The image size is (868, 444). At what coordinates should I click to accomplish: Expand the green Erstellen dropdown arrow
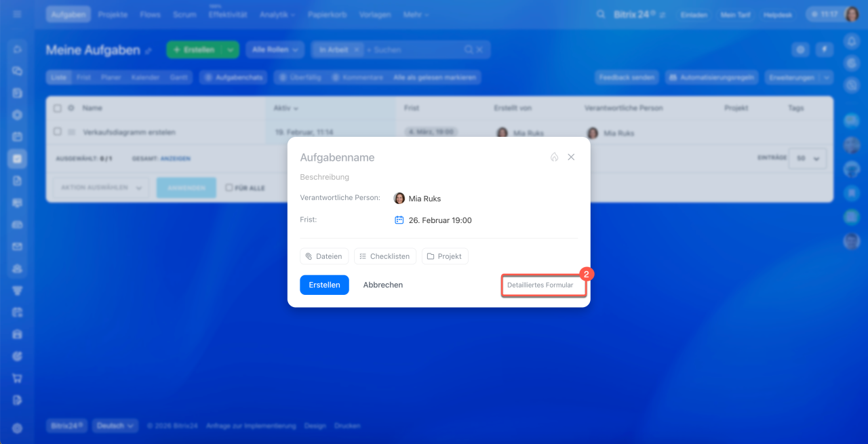[231, 49]
